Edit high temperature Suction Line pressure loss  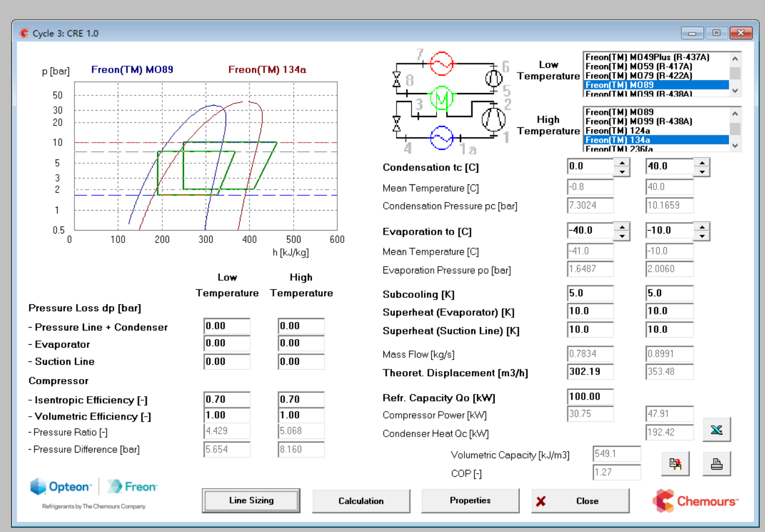pyautogui.click(x=301, y=362)
